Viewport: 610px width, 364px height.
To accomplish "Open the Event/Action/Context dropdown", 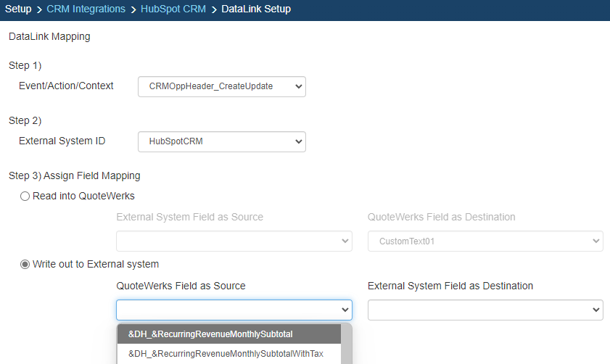I will (222, 86).
